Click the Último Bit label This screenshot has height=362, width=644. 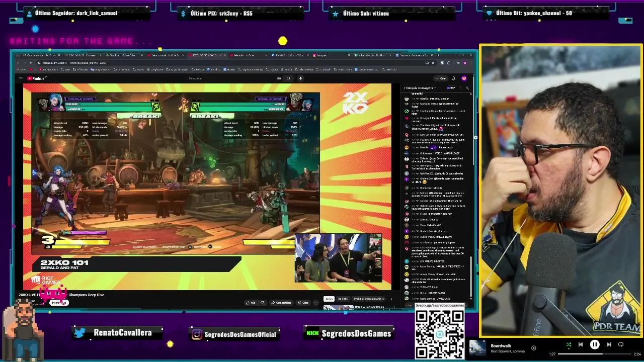[534, 13]
